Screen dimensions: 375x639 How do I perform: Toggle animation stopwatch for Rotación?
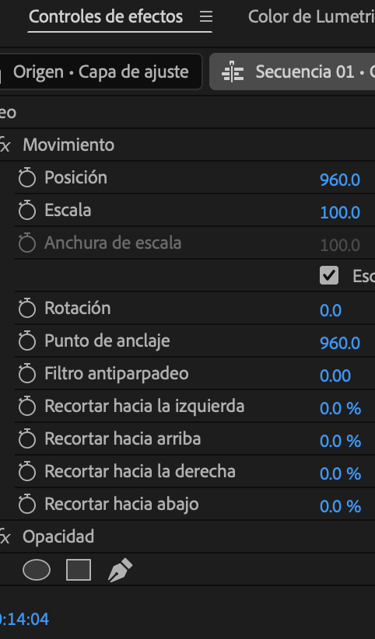click(x=27, y=308)
